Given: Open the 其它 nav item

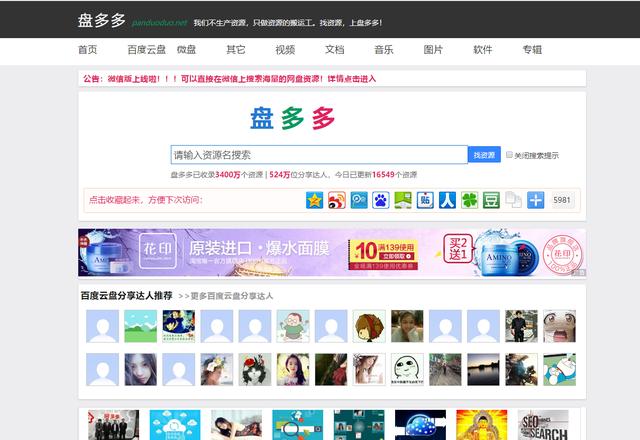Looking at the screenshot, I should 236,49.
